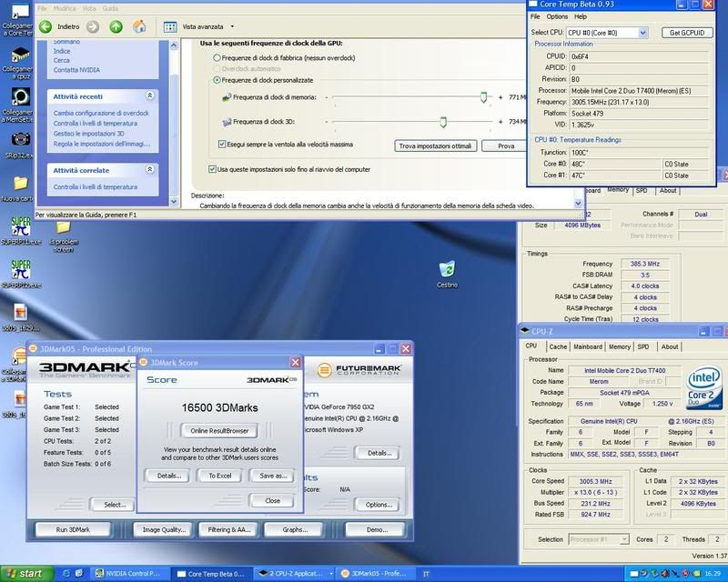Open the File menu in Core Temp
The height and width of the screenshot is (582, 728).
pos(535,16)
